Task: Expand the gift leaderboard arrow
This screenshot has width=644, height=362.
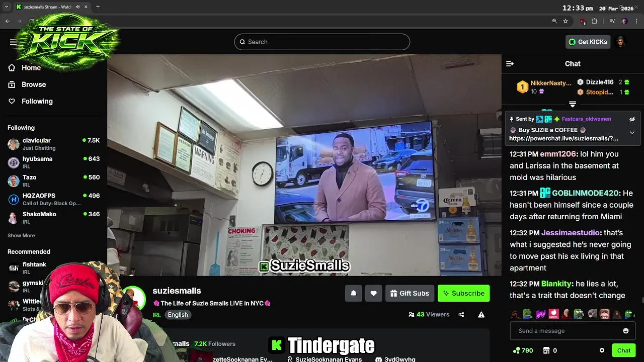Action: (573, 104)
